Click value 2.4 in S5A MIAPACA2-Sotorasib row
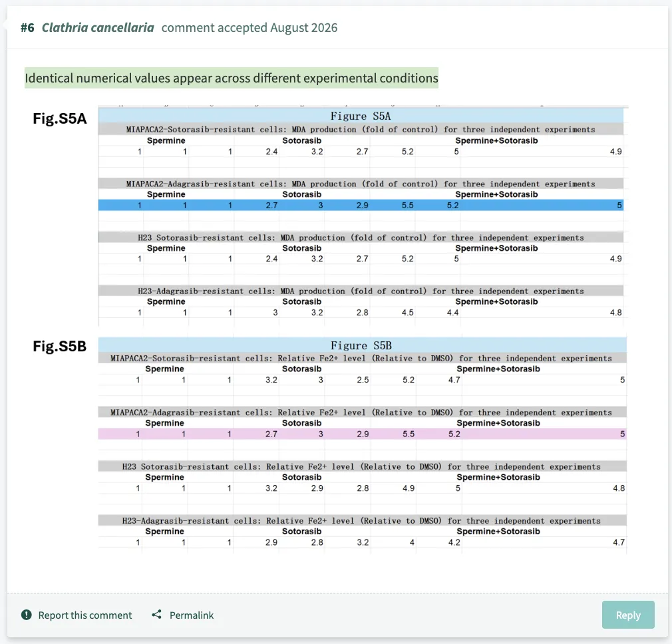 click(x=271, y=152)
